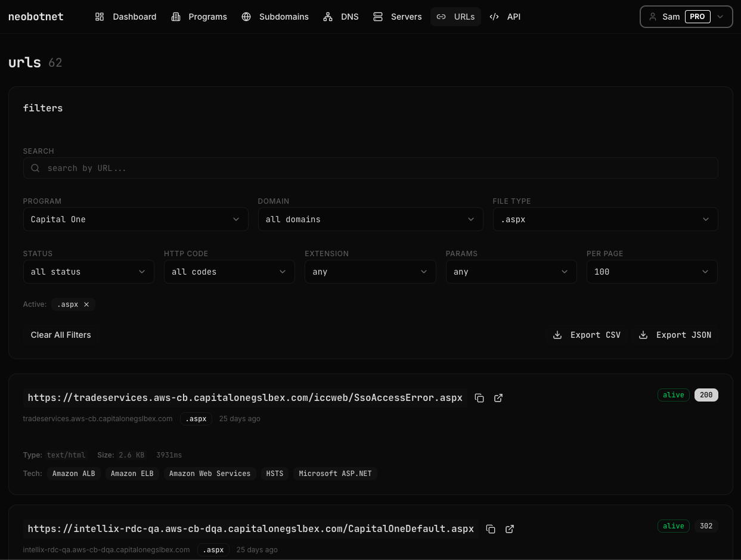Click the globe icon for Subdomains
Image resolution: width=741 pixels, height=560 pixels.
tap(246, 17)
